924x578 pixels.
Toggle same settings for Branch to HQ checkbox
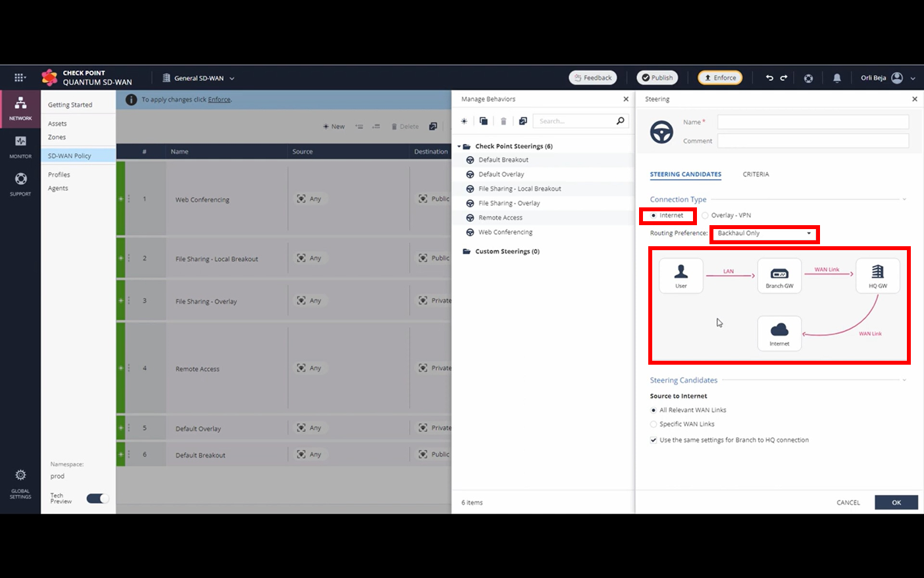(654, 440)
